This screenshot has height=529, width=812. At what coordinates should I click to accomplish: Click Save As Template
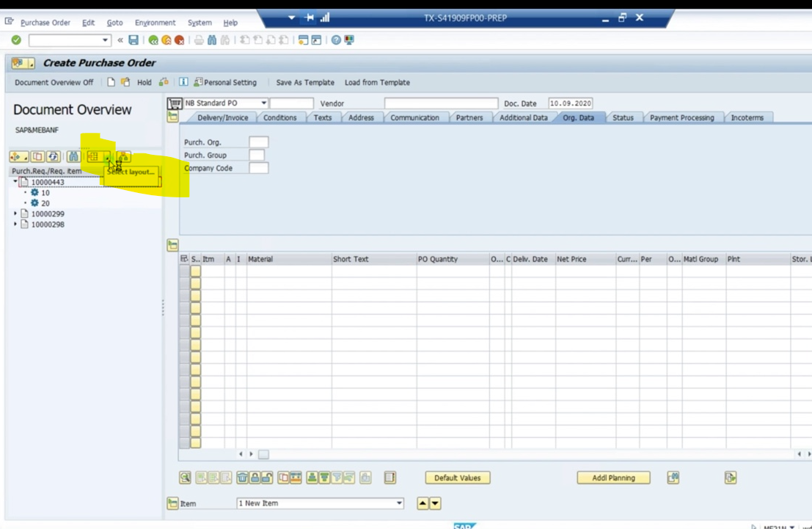305,82
